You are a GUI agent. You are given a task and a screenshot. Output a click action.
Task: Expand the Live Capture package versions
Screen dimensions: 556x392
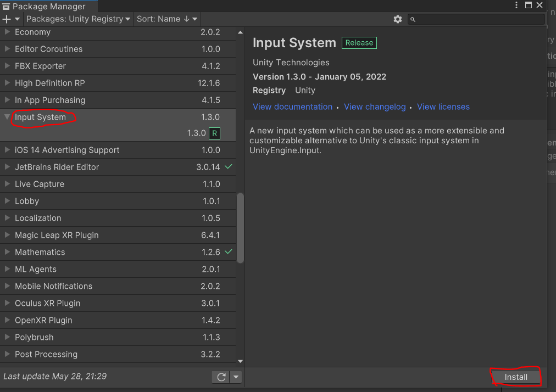click(7, 184)
